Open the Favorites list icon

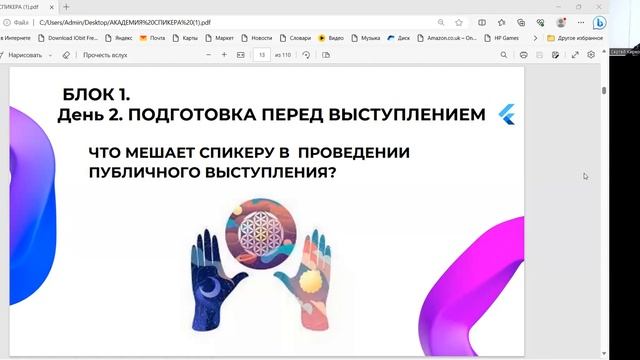(x=502, y=22)
